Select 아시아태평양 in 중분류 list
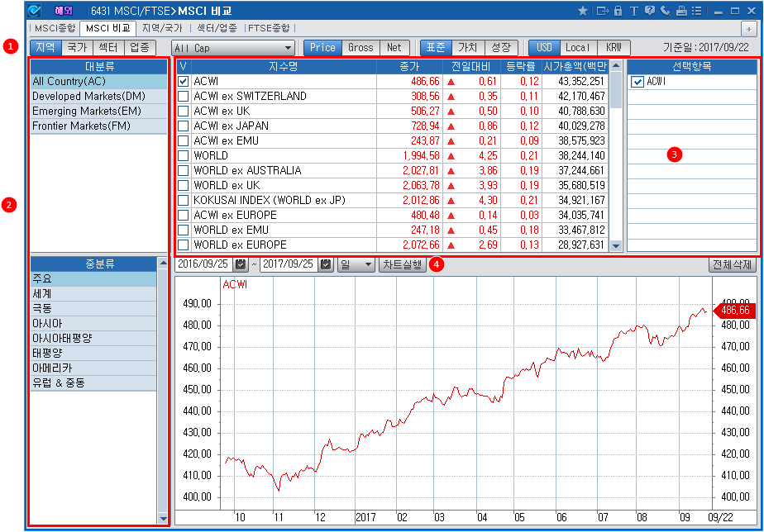This screenshot has width=764, height=532. [93, 338]
